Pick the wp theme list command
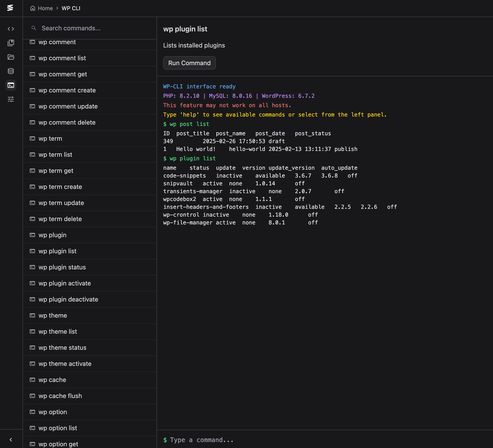 (x=90, y=331)
